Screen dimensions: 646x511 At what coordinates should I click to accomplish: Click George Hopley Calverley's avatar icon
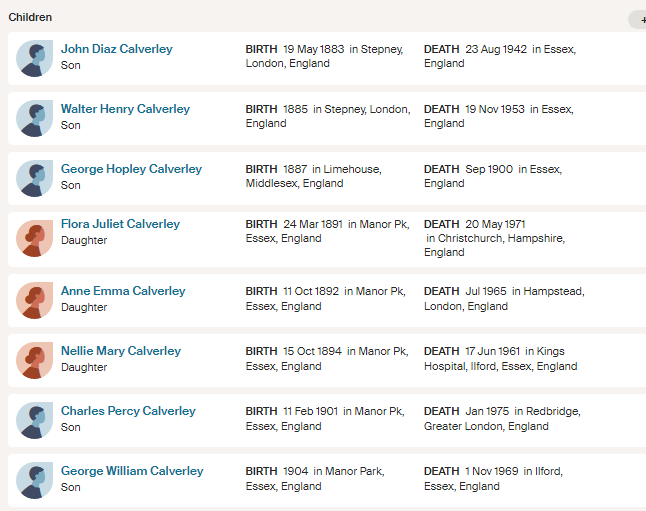(x=34, y=178)
